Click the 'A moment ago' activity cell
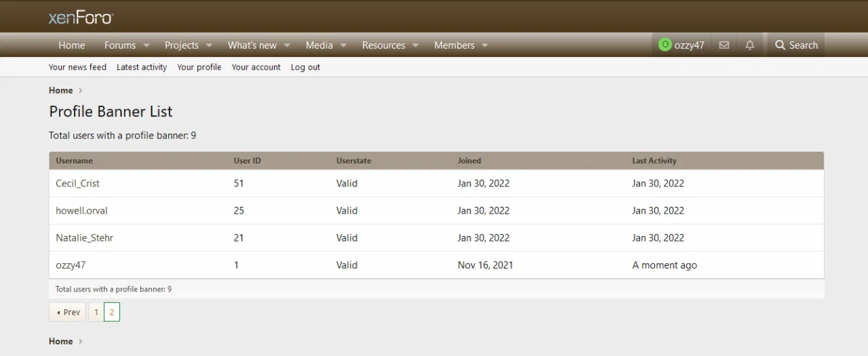The image size is (868, 356). pos(665,265)
